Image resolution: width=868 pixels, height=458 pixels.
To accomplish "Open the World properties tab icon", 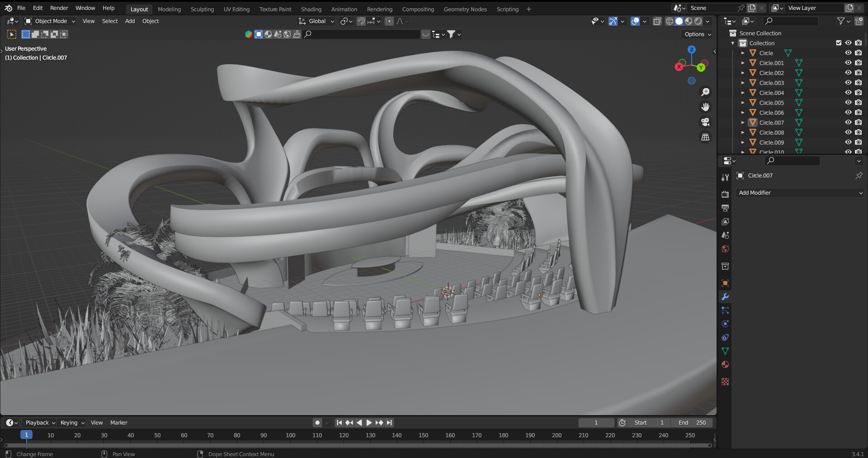I will pyautogui.click(x=725, y=249).
